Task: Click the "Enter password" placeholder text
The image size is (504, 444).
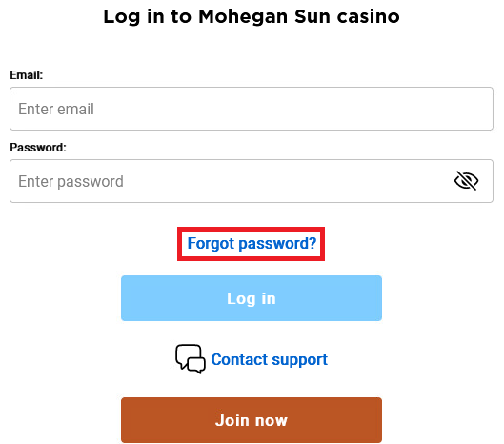Action: pyautogui.click(x=71, y=181)
